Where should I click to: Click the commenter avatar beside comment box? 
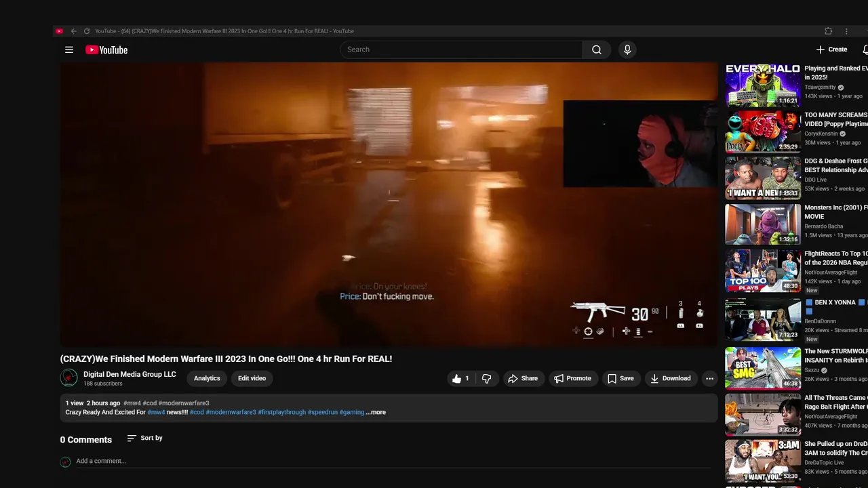click(x=65, y=462)
